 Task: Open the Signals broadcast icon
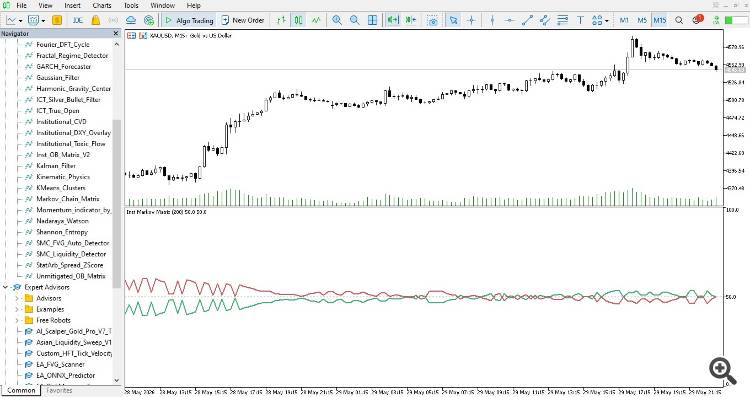click(113, 21)
